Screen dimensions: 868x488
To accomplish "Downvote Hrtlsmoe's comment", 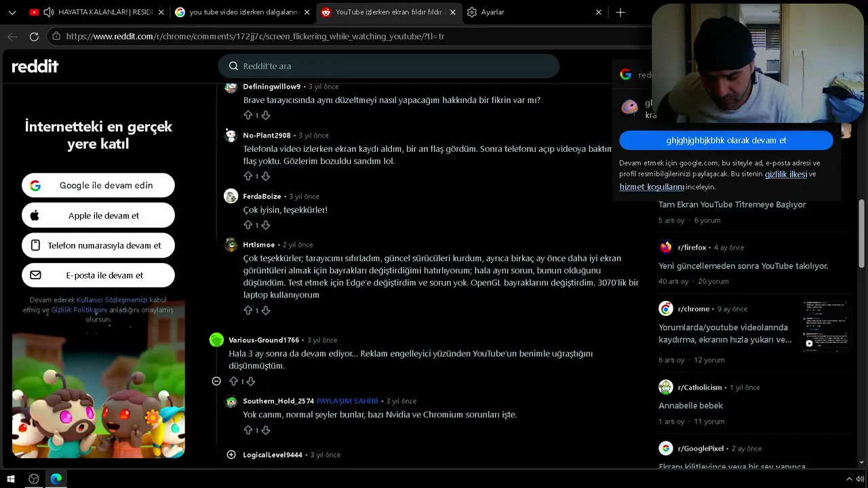I will coord(266,310).
